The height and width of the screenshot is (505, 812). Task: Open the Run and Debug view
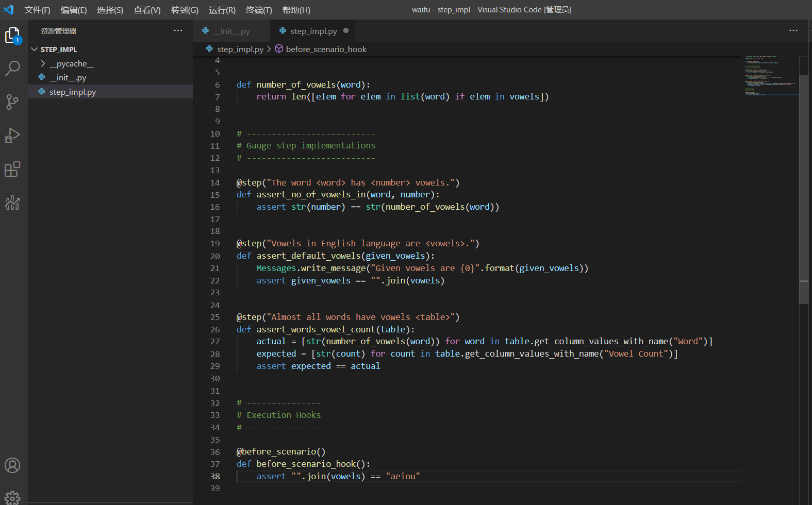(12, 136)
